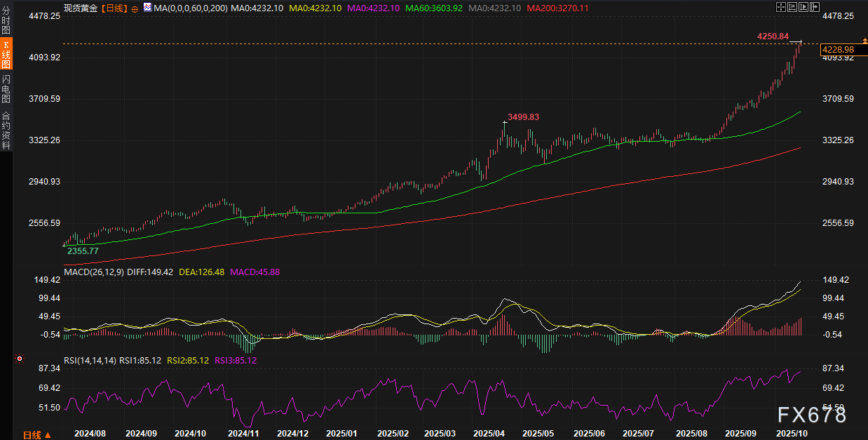Switch to the 分时图 tab
868x440 pixels.
(6, 21)
